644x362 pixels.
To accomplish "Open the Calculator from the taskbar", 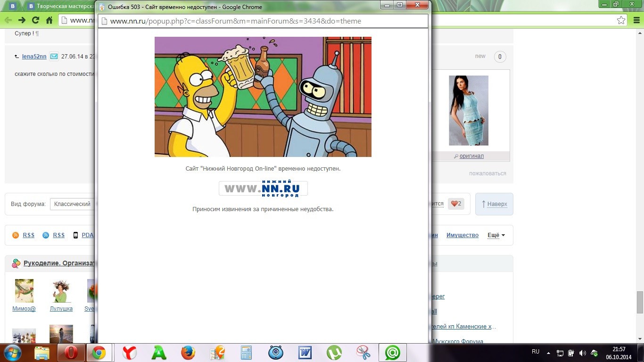I will [247, 353].
